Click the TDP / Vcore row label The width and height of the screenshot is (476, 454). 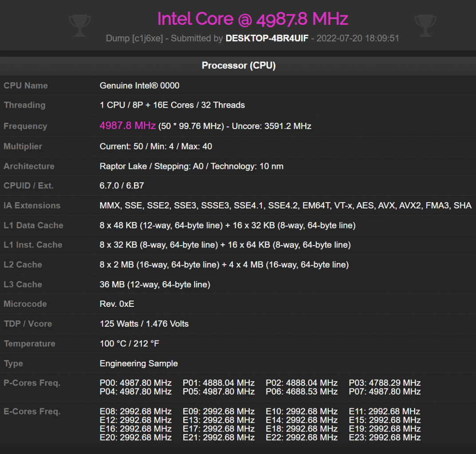(x=27, y=324)
